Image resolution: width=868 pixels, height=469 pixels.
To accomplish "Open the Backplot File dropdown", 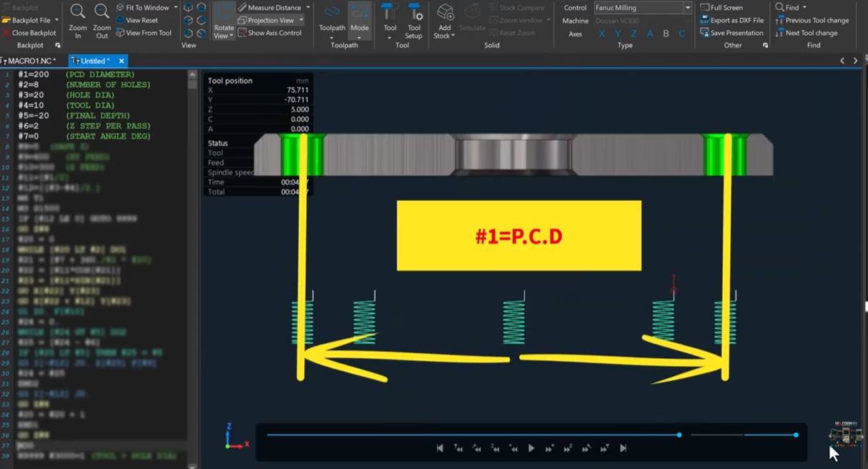I will [56, 20].
